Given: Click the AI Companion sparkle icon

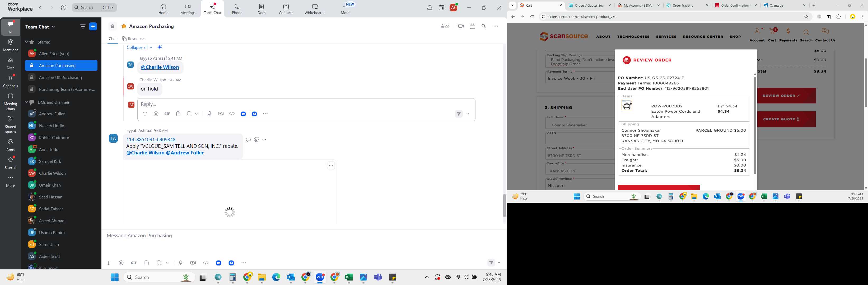Looking at the screenshot, I should click(x=160, y=47).
